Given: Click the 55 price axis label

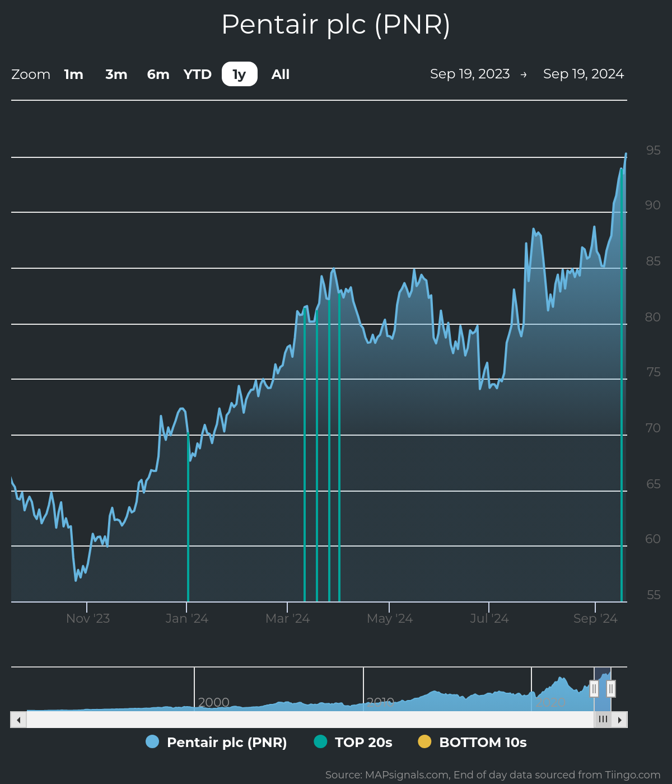Looking at the screenshot, I should [653, 595].
